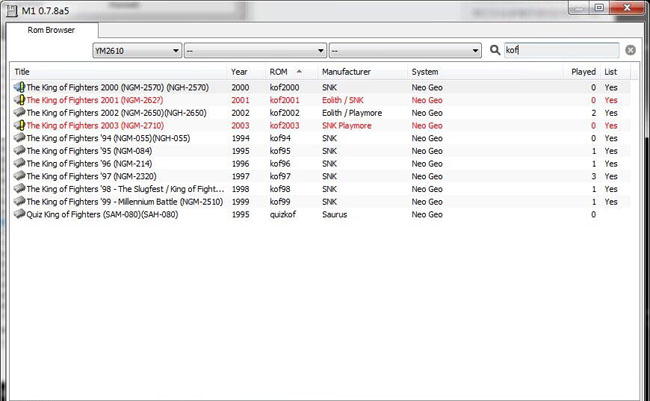
Task: Switch to the Rom Browser tab
Action: (51, 30)
